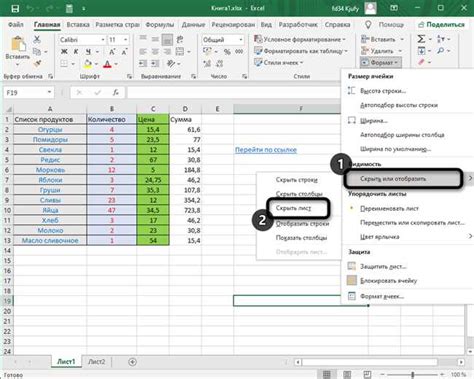Cut selection with the scissors icon
The width and height of the screenshot is (474, 379).
tap(37, 40)
